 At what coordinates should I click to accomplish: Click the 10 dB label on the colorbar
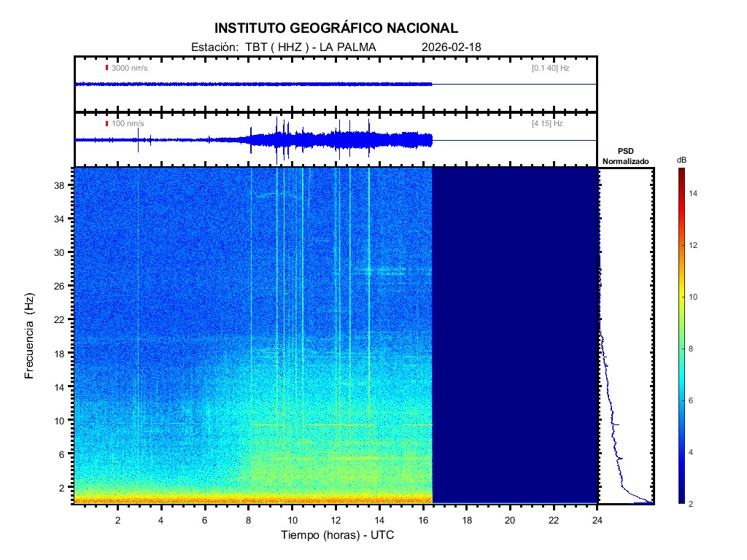pos(694,297)
